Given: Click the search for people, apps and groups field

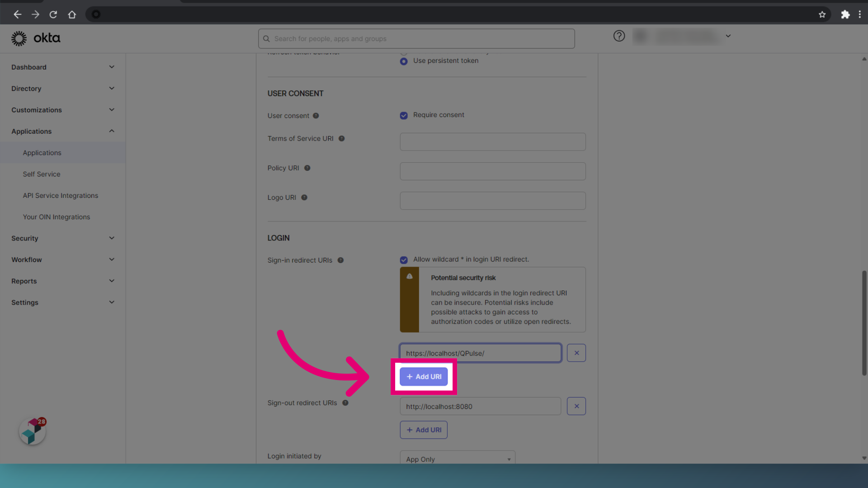Looking at the screenshot, I should tap(416, 39).
